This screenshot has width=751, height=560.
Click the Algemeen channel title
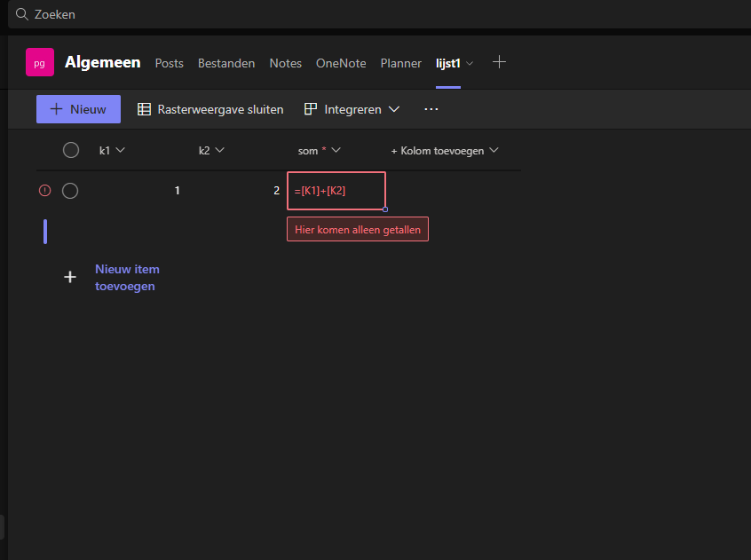tap(102, 62)
